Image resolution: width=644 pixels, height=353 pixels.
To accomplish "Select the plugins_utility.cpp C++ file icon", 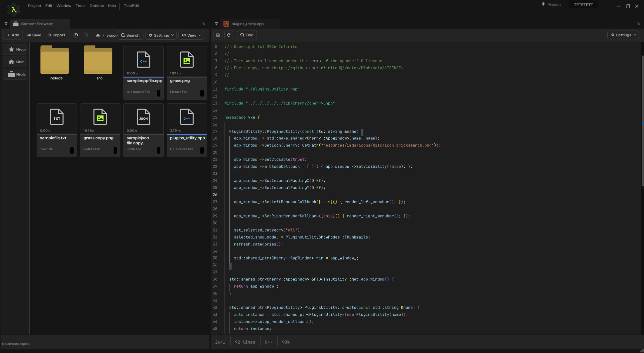I will [x=187, y=117].
